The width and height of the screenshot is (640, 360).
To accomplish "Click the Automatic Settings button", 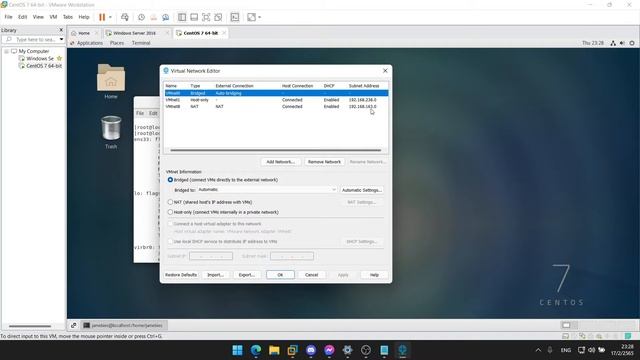I will [x=362, y=190].
